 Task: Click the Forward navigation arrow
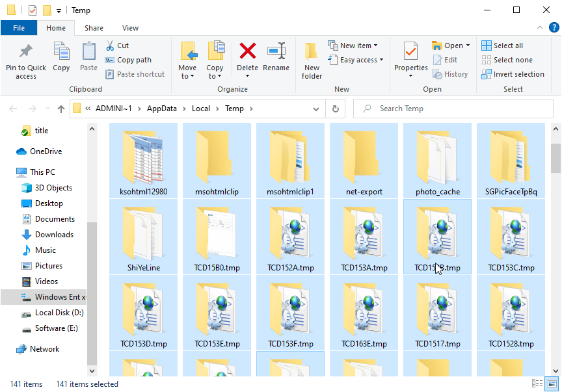pyautogui.click(x=33, y=109)
